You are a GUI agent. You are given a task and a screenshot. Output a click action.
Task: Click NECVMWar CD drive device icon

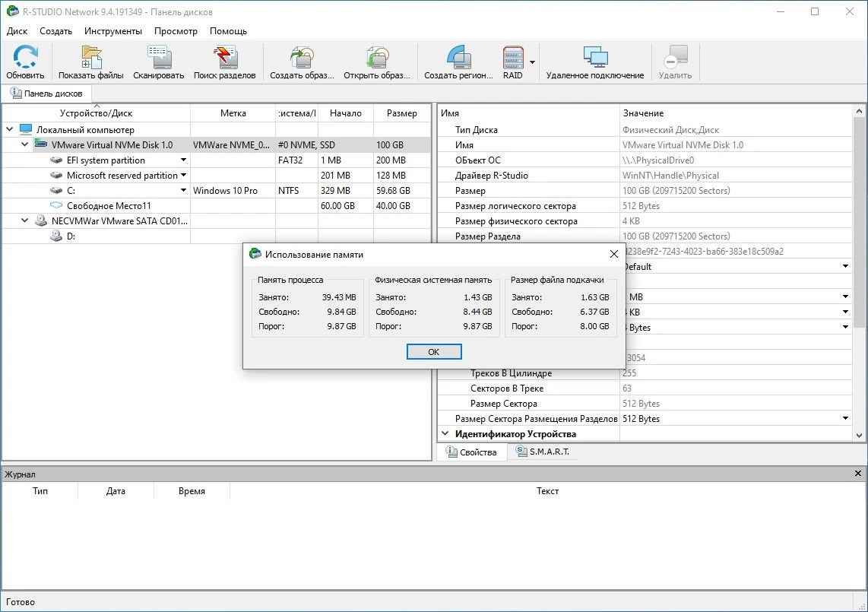[41, 220]
